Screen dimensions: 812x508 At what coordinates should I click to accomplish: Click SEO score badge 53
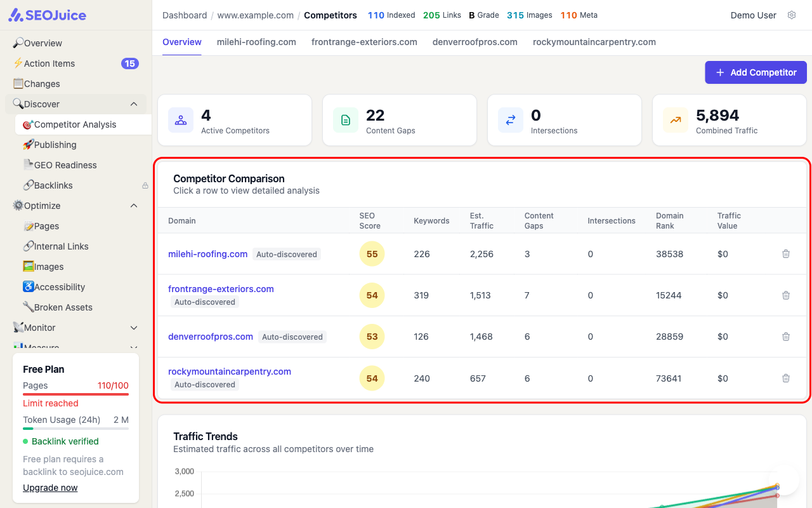[372, 337]
